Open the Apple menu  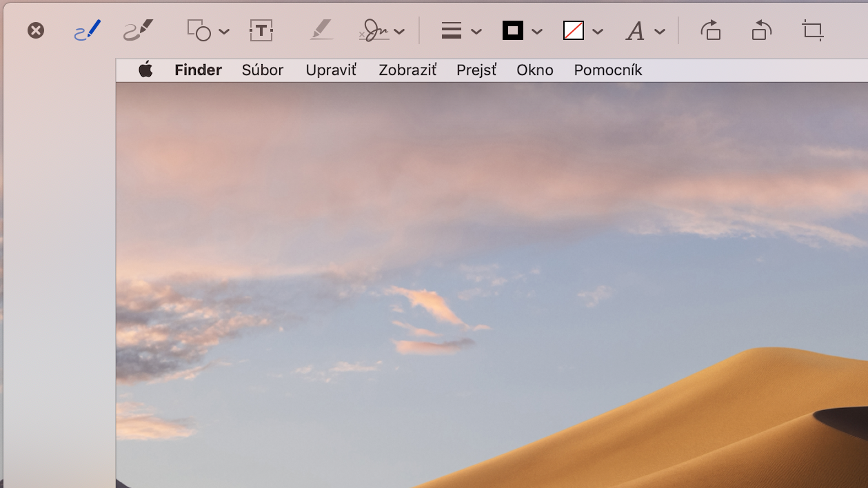click(x=145, y=70)
